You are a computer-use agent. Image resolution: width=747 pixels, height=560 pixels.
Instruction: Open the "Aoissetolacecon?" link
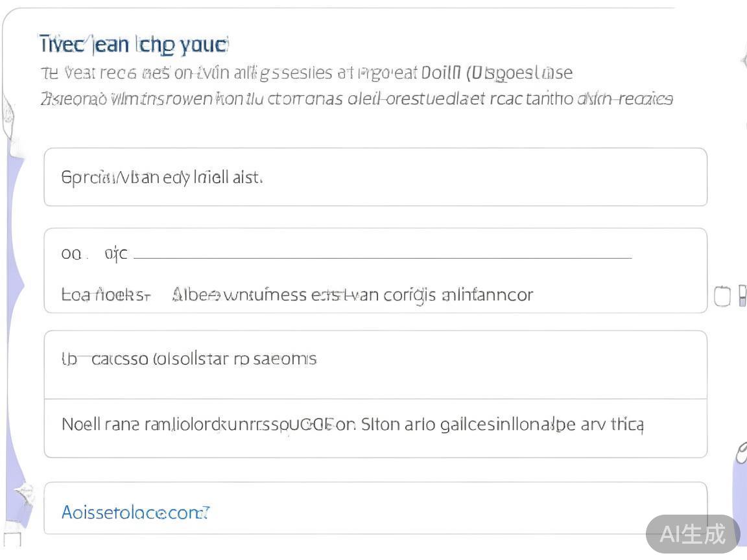click(x=136, y=513)
